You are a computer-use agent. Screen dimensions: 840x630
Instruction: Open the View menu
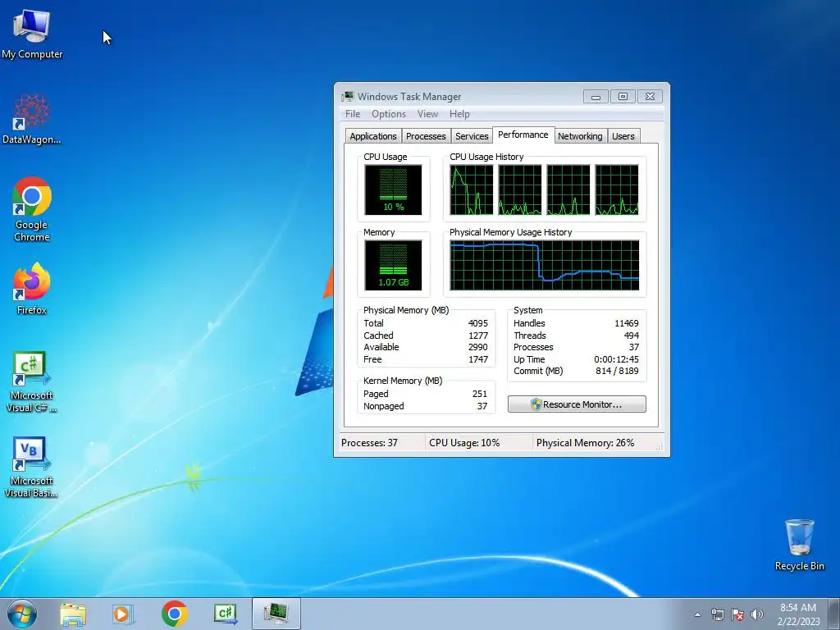click(x=427, y=113)
